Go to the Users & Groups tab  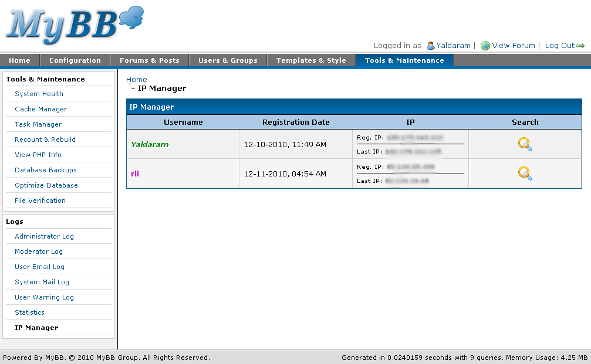coord(228,60)
